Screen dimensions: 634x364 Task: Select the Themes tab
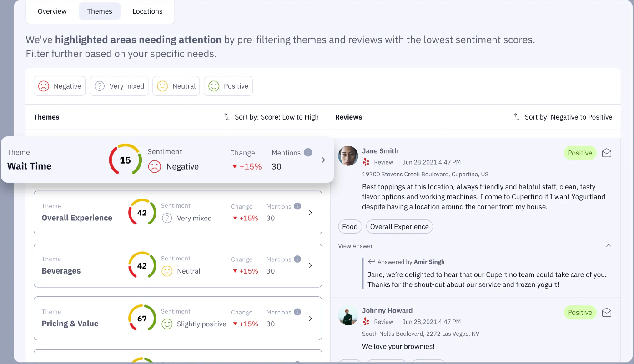tap(100, 11)
